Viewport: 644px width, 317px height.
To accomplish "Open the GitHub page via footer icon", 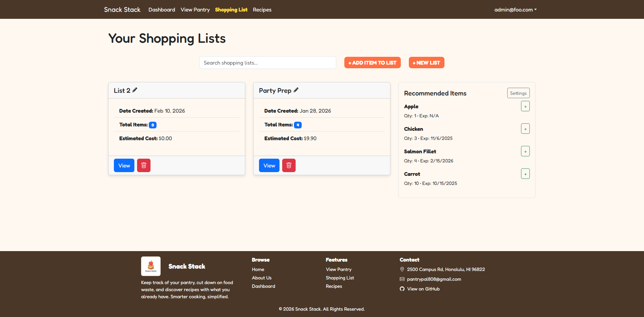I will click(x=402, y=289).
